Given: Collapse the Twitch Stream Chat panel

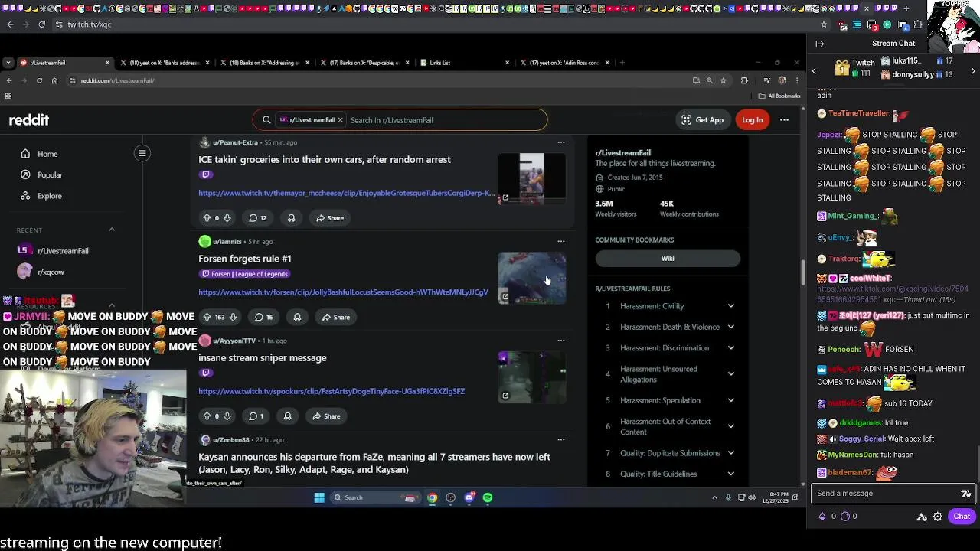Looking at the screenshot, I should pyautogui.click(x=819, y=44).
